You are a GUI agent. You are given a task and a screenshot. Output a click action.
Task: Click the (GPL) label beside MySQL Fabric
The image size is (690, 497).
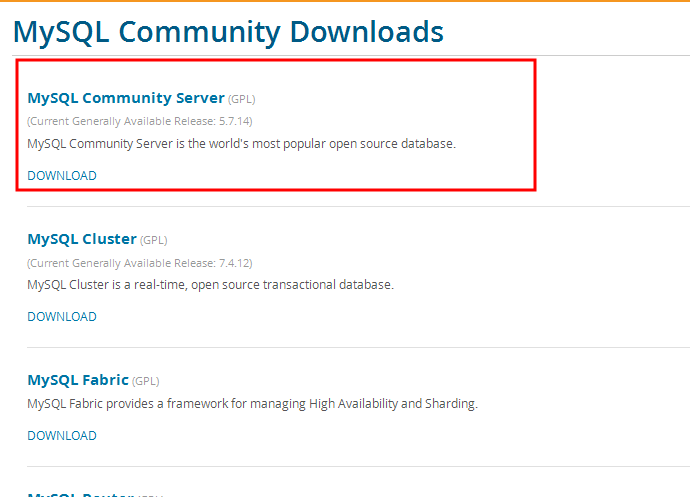pyautogui.click(x=146, y=381)
